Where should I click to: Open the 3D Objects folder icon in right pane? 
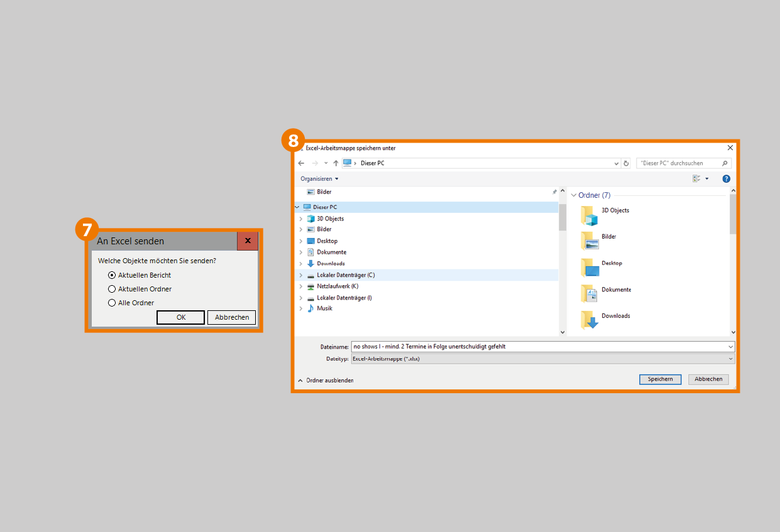(x=590, y=215)
